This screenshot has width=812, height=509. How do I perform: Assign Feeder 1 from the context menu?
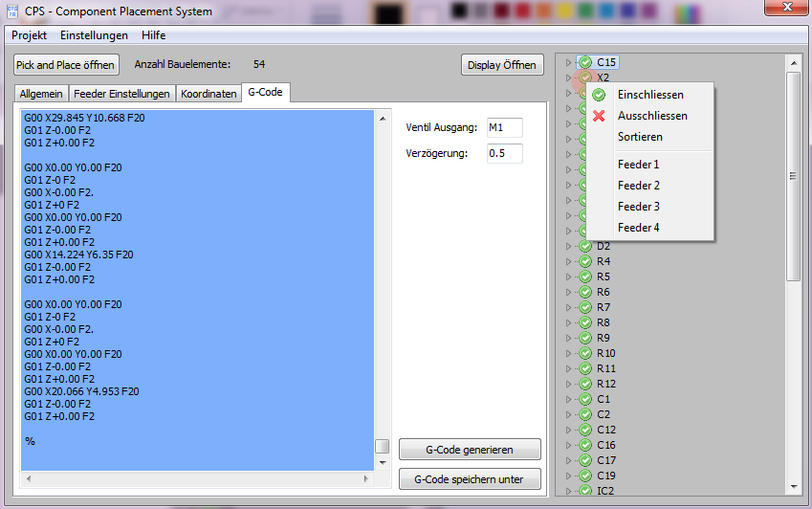[650, 165]
